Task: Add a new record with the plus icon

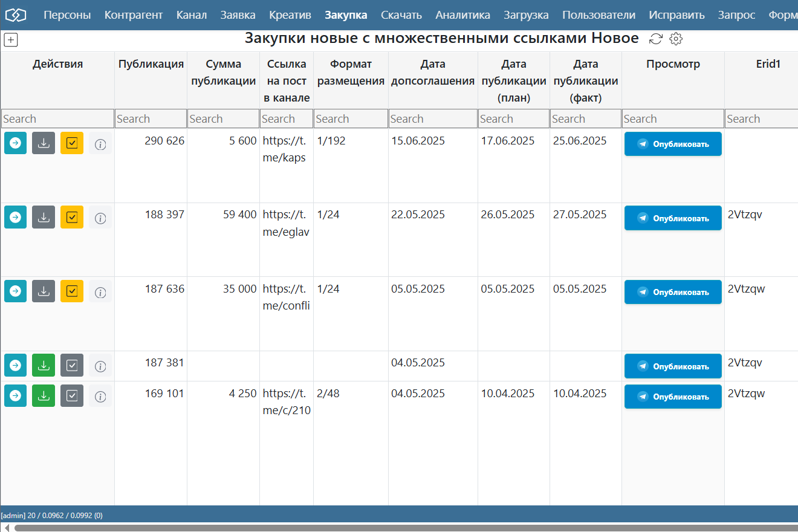Action: (11, 40)
